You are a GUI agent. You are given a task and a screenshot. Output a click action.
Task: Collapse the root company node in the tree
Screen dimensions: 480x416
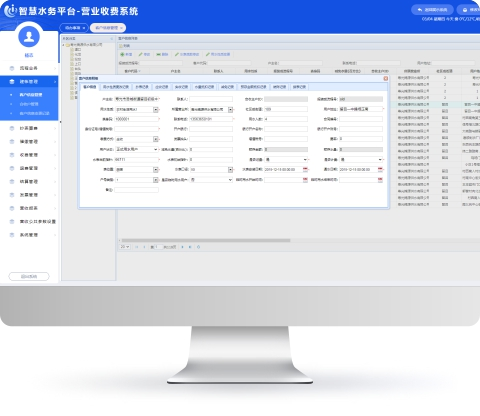pyautogui.click(x=63, y=45)
